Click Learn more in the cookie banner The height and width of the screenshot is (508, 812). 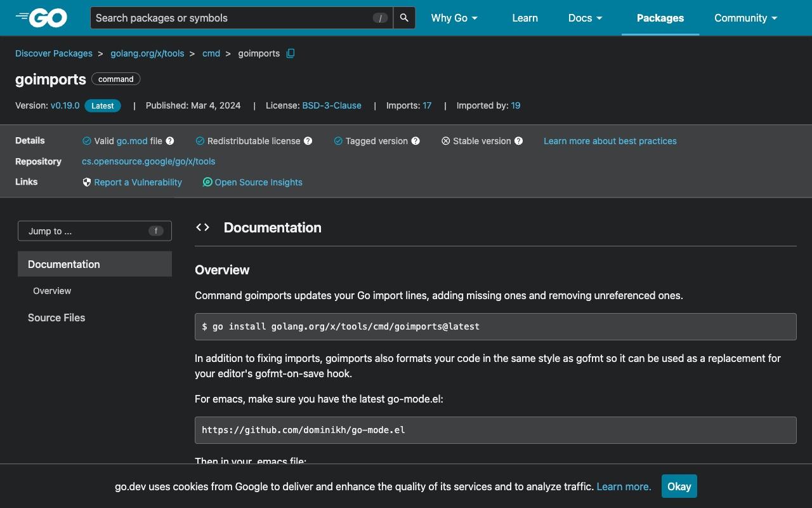624,486
